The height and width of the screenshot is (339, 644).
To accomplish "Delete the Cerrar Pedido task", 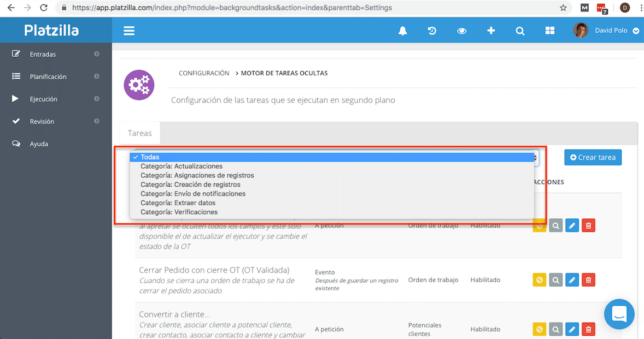I will [x=588, y=280].
